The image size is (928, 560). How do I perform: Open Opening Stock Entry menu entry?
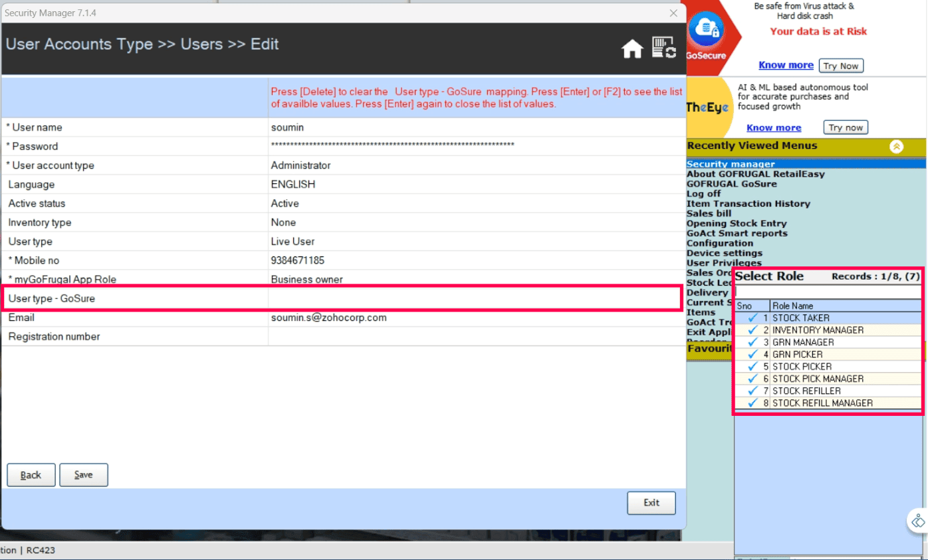(737, 223)
